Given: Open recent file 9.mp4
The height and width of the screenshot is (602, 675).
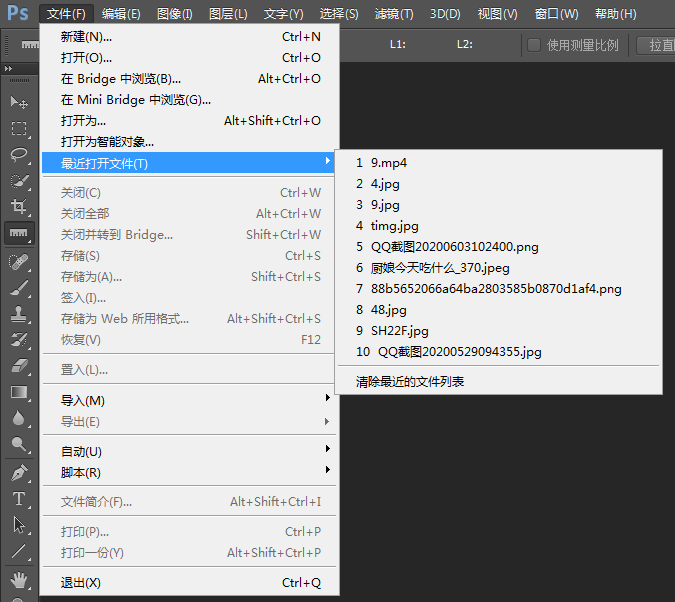Looking at the screenshot, I should pos(499,163).
